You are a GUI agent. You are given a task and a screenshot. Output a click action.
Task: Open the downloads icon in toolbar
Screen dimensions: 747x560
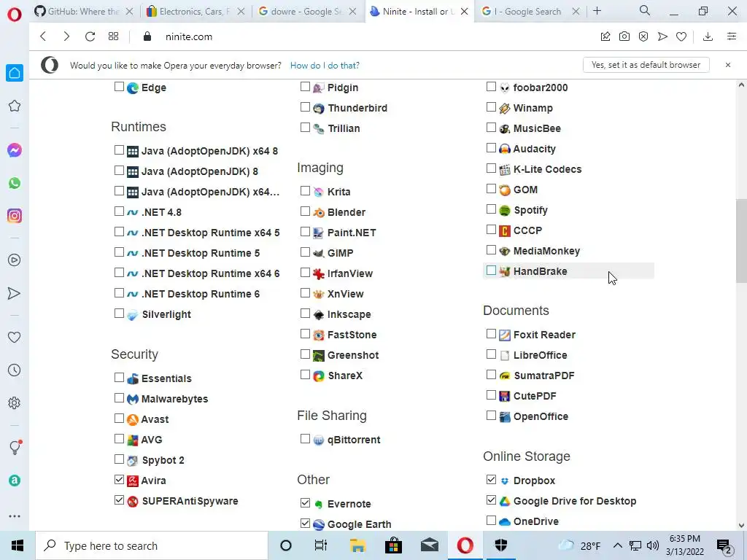coord(708,36)
